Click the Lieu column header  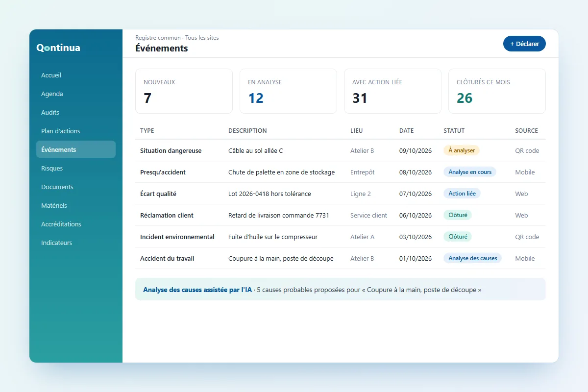pyautogui.click(x=357, y=131)
